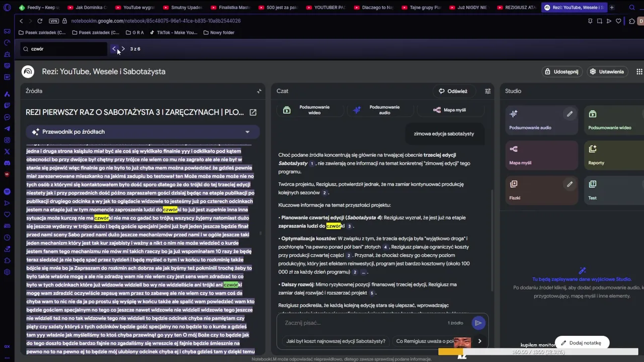Select Mapa myśli chip in chat
644x362 pixels.
click(x=450, y=110)
